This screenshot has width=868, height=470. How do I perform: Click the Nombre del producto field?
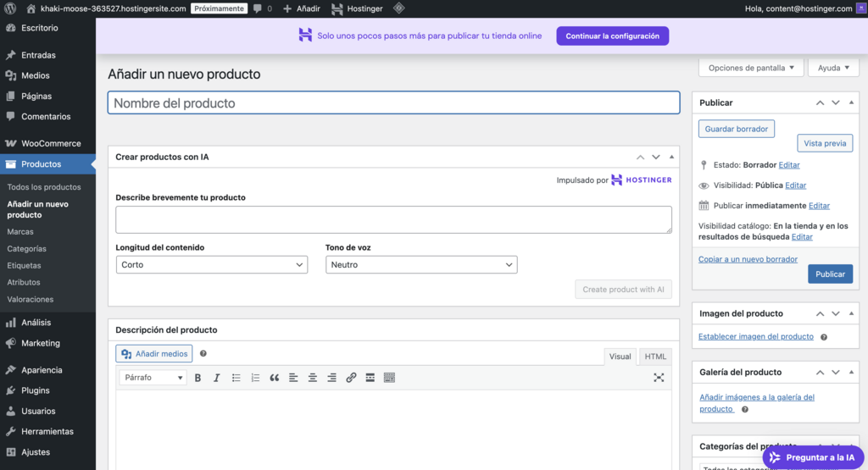coord(393,103)
